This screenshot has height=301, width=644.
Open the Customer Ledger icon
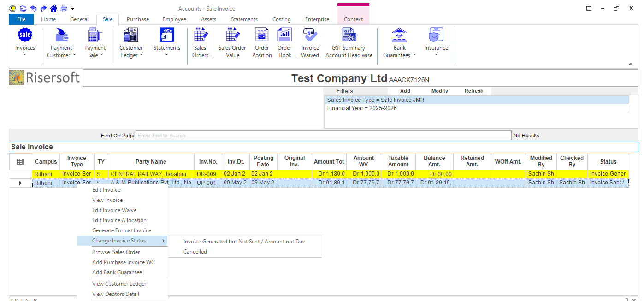pos(131,35)
